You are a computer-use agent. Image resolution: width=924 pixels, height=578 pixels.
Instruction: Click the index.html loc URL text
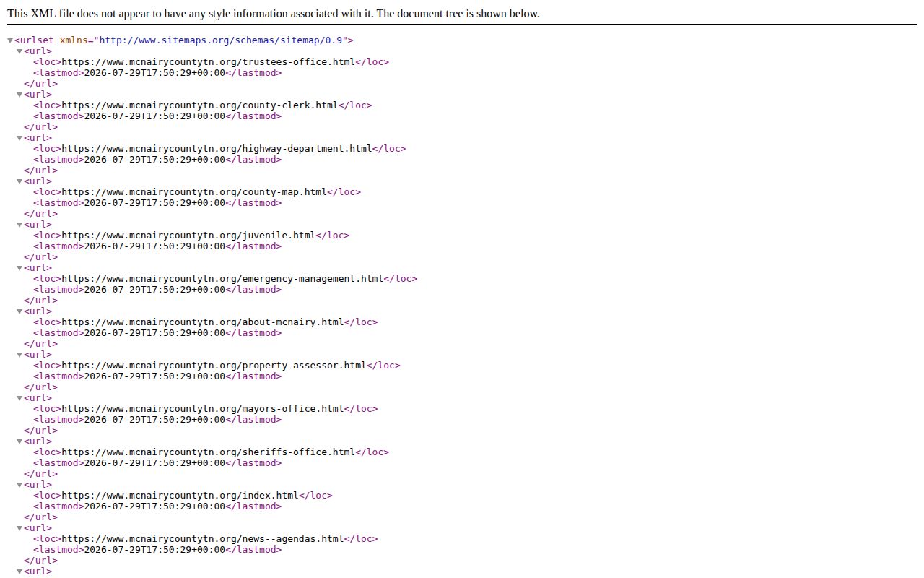(x=180, y=496)
